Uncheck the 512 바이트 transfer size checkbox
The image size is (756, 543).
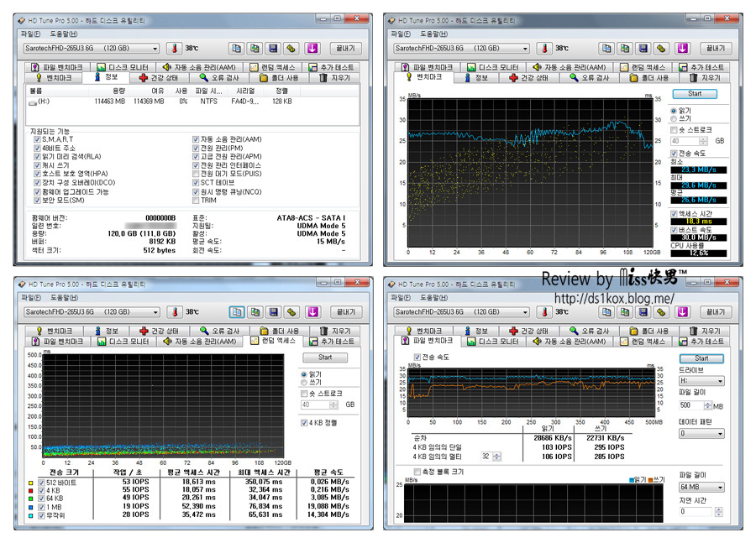(x=41, y=483)
